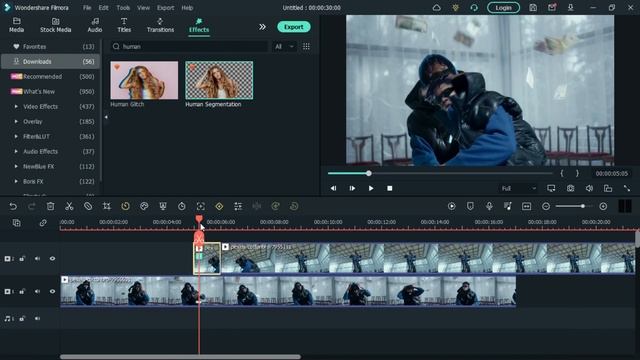Image resolution: width=640 pixels, height=360 pixels.
Task: Click the Redo arrow in timeline toolbar
Action: (x=32, y=207)
